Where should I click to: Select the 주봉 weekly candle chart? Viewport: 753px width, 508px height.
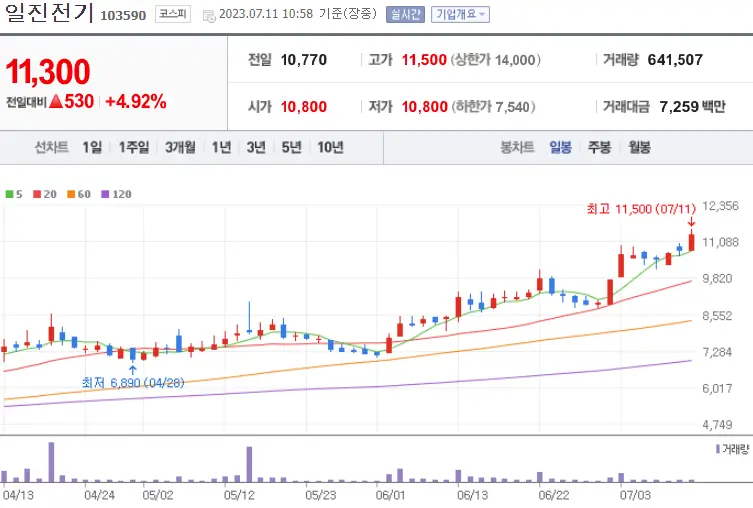click(x=599, y=147)
